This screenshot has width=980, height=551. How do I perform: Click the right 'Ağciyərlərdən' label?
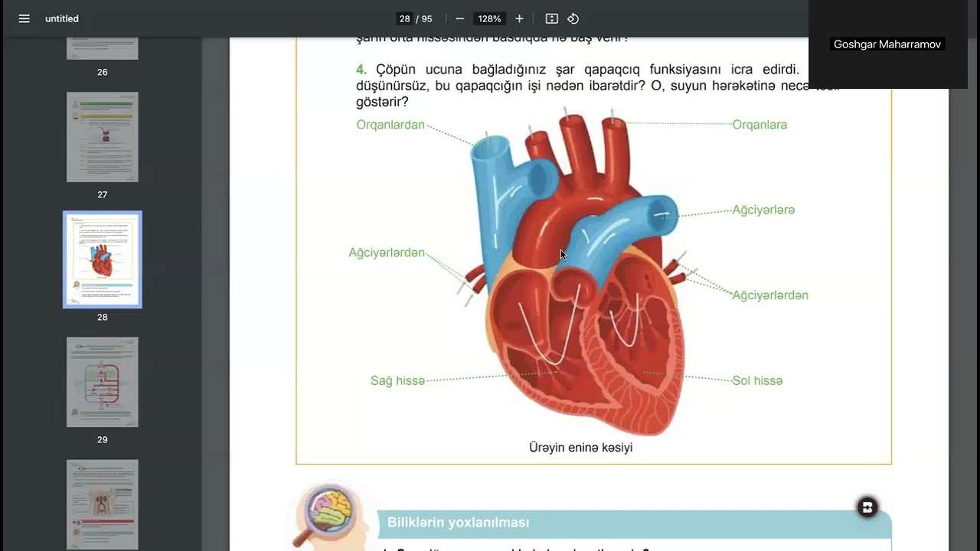(770, 295)
